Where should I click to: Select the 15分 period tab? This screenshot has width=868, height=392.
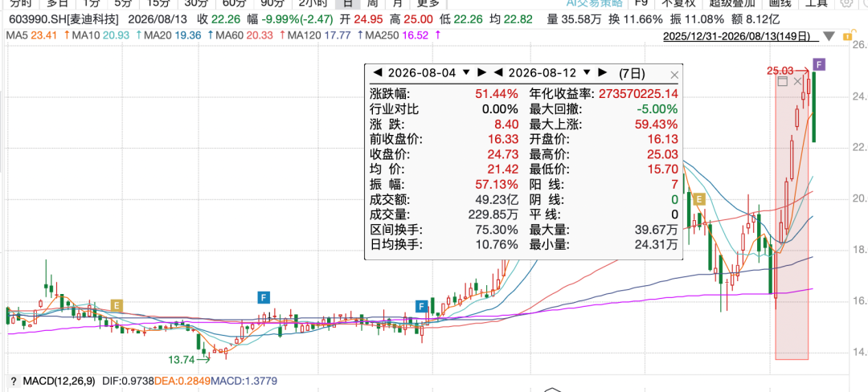(158, 2)
